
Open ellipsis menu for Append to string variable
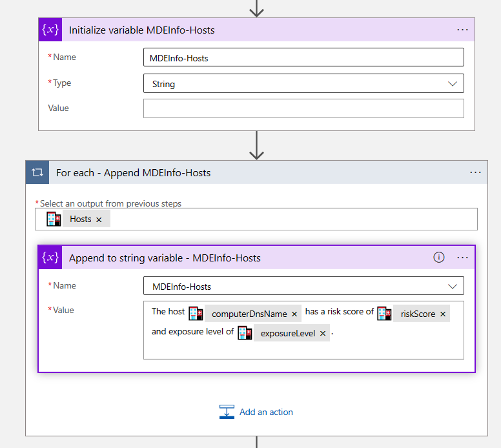(462, 258)
